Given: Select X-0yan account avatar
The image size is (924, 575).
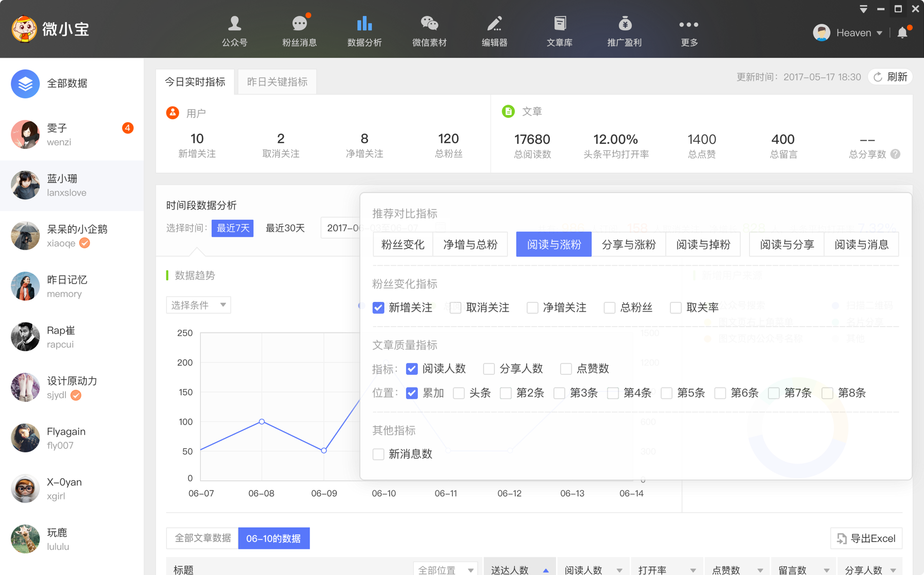Looking at the screenshot, I should (x=25, y=488).
